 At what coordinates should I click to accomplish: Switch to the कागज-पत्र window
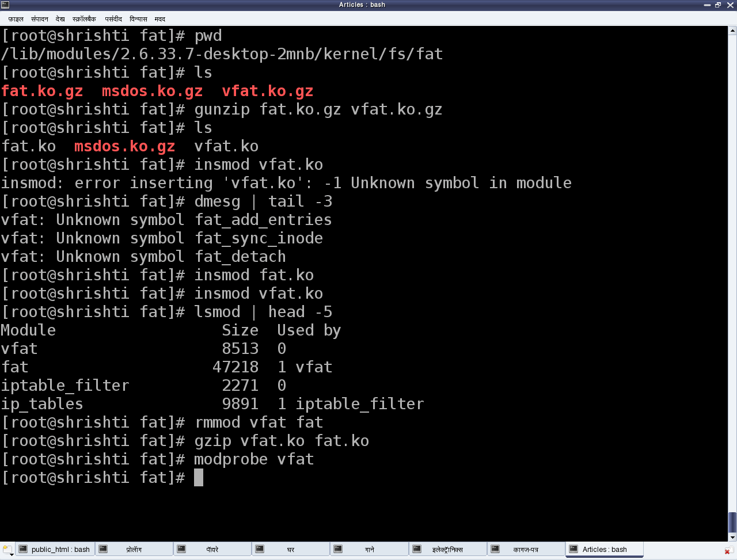tap(526, 548)
